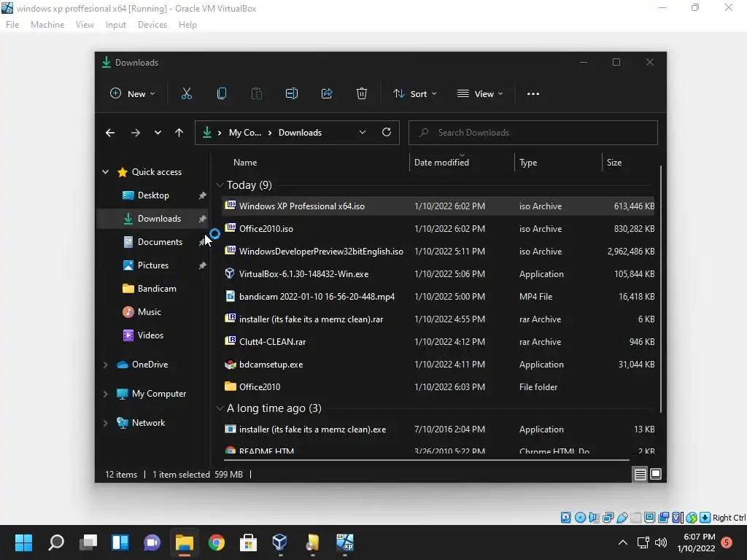Screen dimensions: 747x560
Task: Open recent locations dropdown chevron
Action: click(x=158, y=133)
